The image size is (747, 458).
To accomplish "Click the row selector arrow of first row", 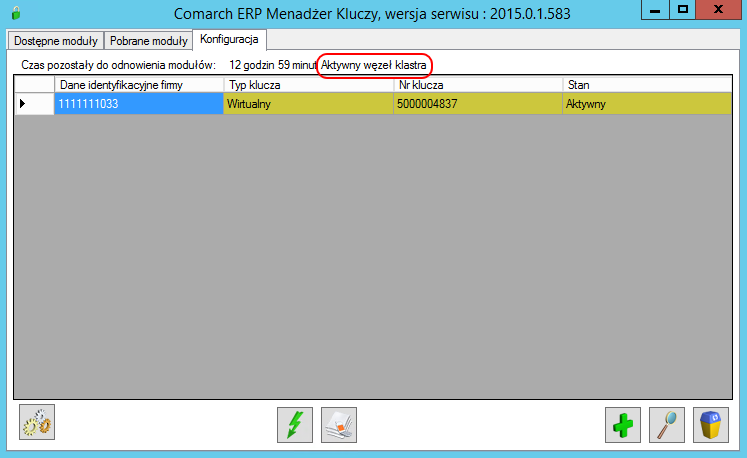I will (34, 103).
